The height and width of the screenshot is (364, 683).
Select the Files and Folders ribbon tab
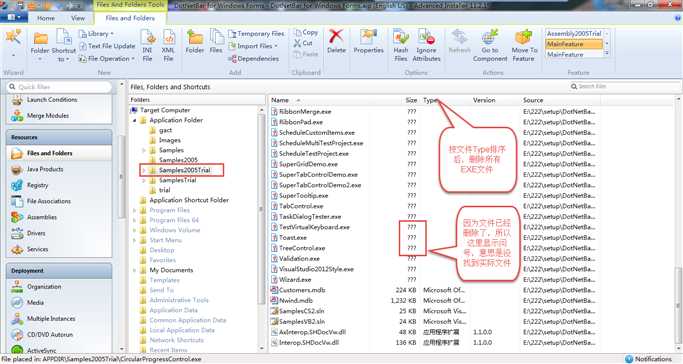(x=130, y=18)
